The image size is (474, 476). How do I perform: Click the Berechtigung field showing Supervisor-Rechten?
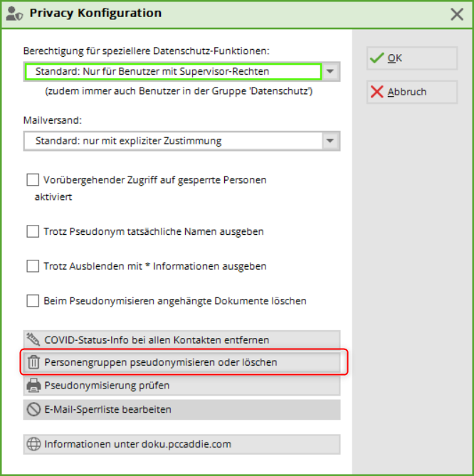tap(172, 72)
